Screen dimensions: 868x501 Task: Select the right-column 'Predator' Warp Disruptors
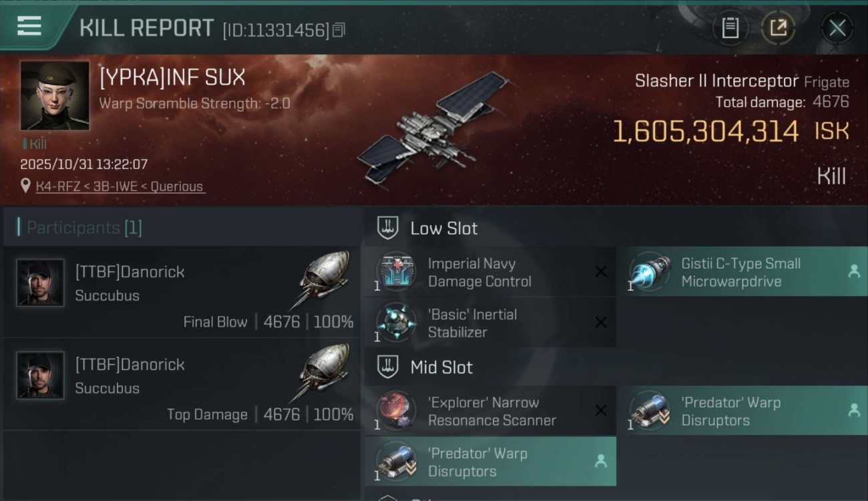(742, 411)
